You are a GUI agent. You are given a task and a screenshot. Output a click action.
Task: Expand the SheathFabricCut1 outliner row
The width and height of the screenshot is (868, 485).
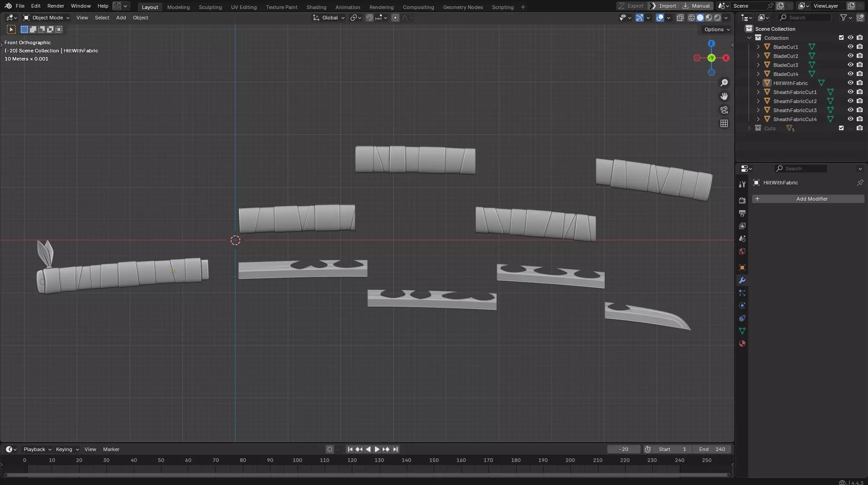[x=758, y=92]
